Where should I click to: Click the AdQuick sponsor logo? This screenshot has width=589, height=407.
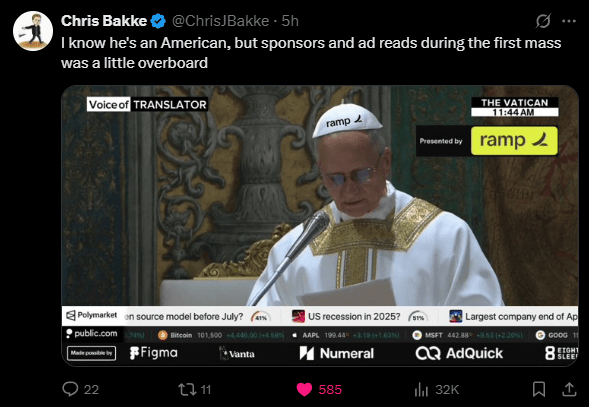pyautogui.click(x=459, y=353)
